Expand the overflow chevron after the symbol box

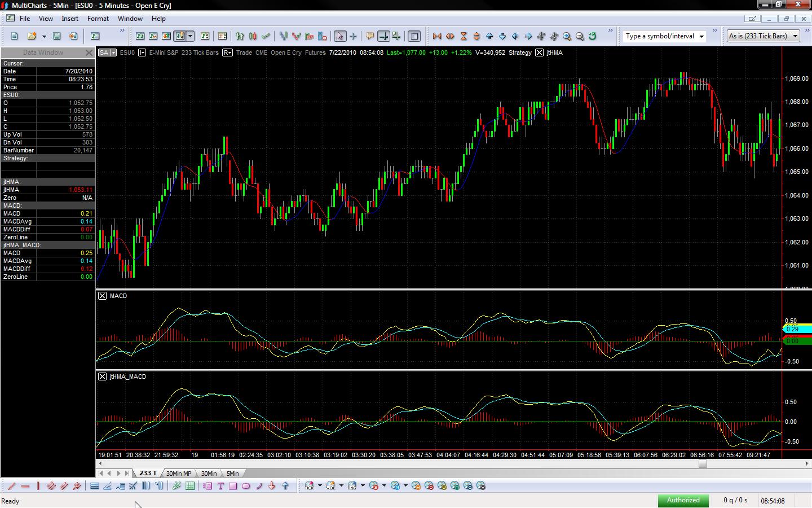point(715,31)
